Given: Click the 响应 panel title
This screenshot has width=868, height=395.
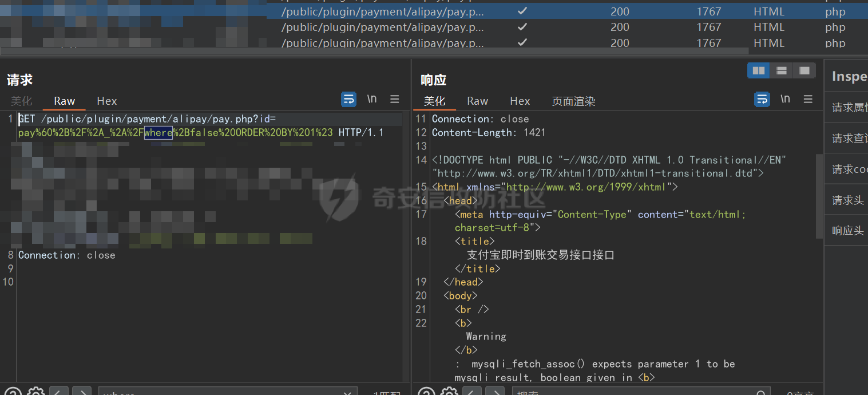Looking at the screenshot, I should [x=433, y=80].
